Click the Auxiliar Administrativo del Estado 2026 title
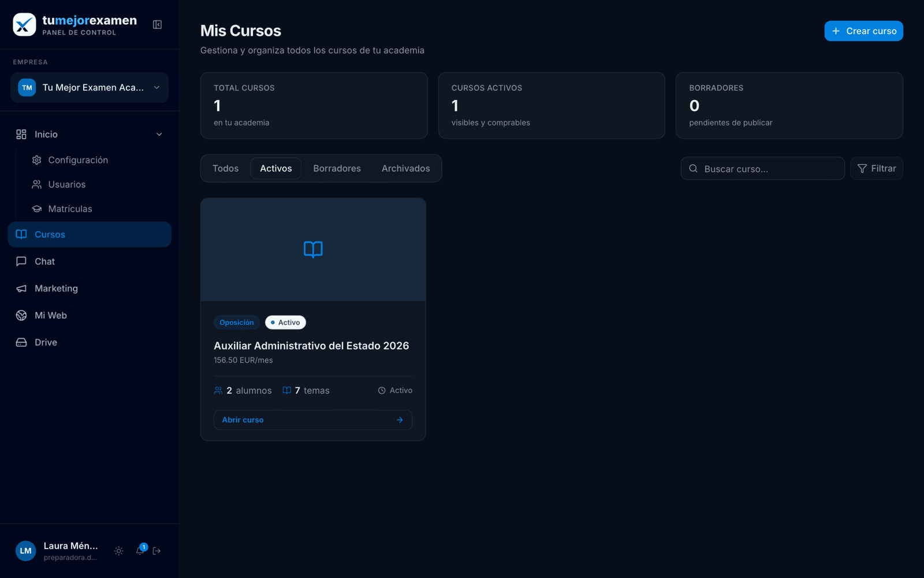Viewport: 924px width, 578px height. click(311, 346)
